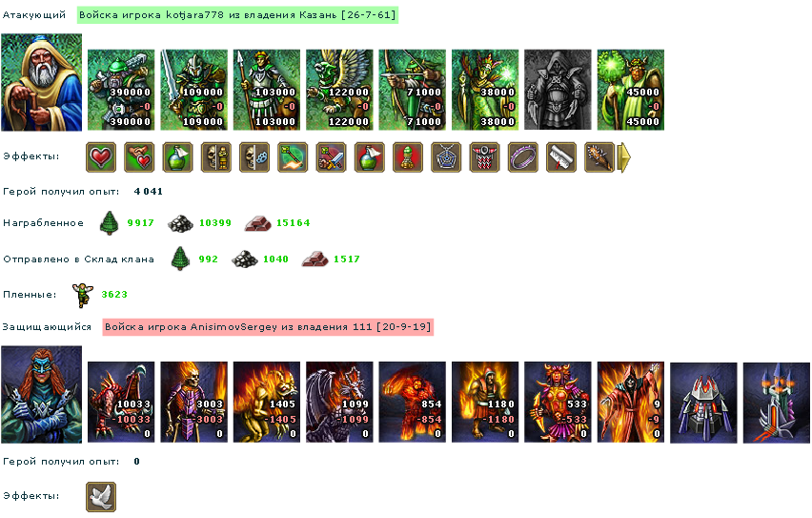812x518 pixels.
Task: Click the captive fairy prisoner icon
Action: [82, 295]
